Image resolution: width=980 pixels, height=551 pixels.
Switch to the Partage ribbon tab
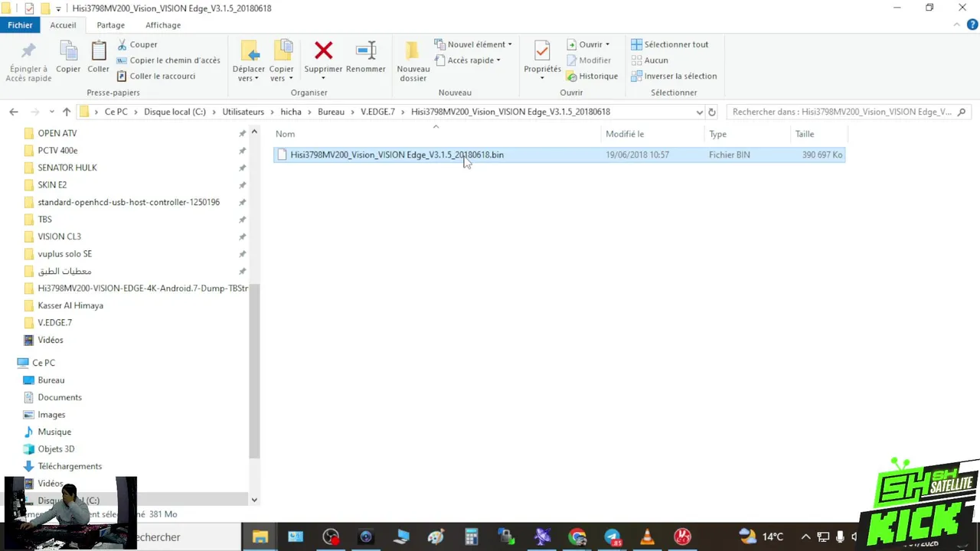(x=111, y=25)
